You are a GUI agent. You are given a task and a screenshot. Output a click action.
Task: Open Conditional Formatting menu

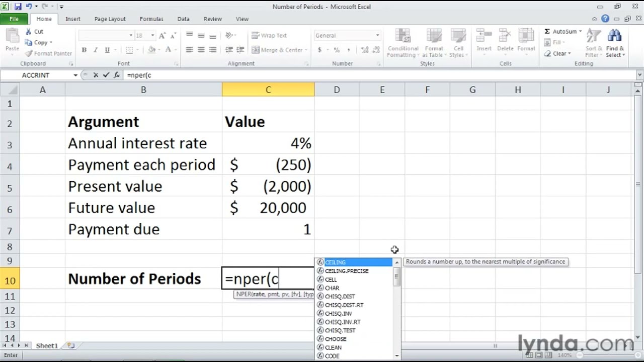403,43
